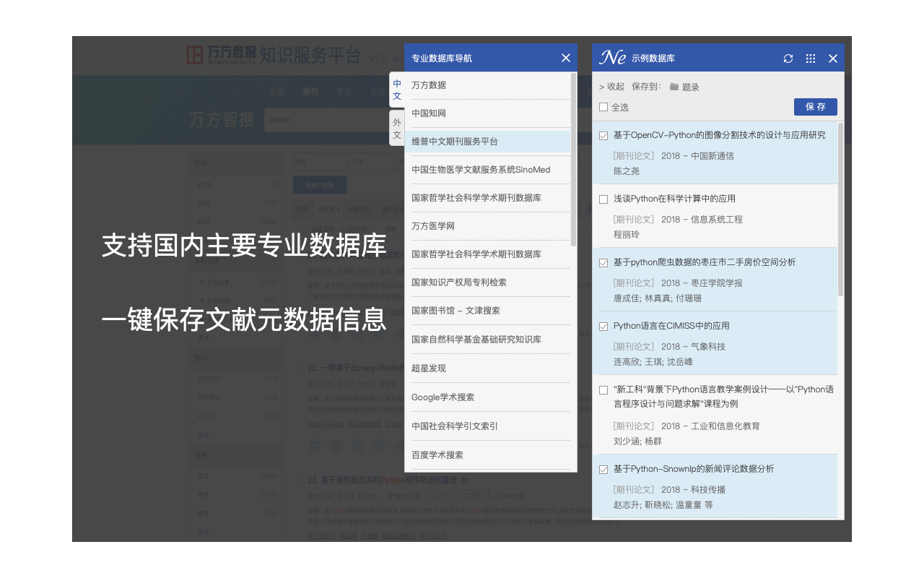Open the Scrapy-Redis article using the export icon
924x578 pixels.
point(358,446)
